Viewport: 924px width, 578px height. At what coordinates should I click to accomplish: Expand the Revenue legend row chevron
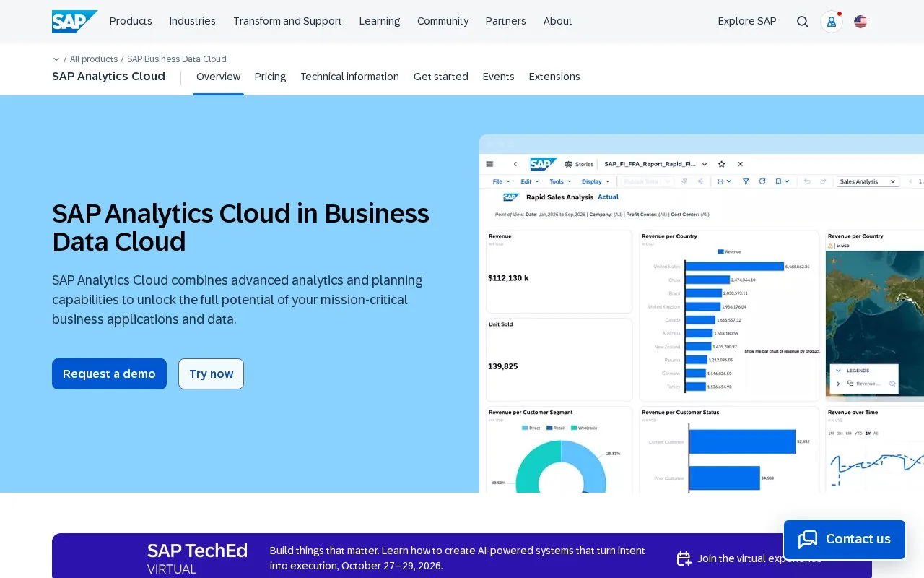tap(838, 384)
